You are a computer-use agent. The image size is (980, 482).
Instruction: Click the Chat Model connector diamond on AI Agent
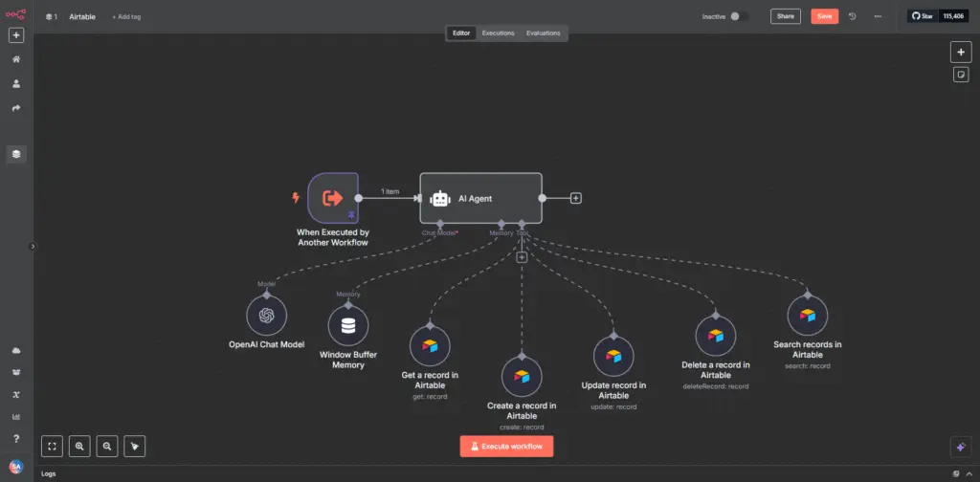point(440,224)
